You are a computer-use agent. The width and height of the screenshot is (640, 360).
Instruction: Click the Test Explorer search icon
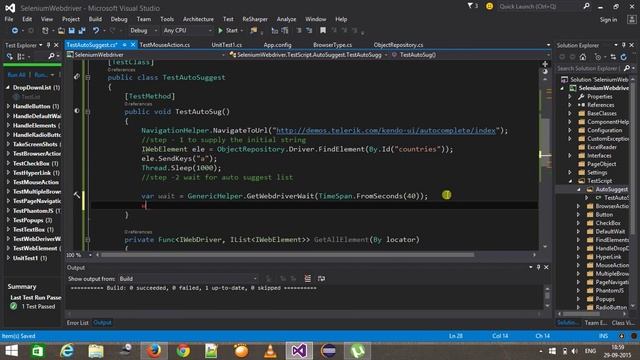point(51,56)
